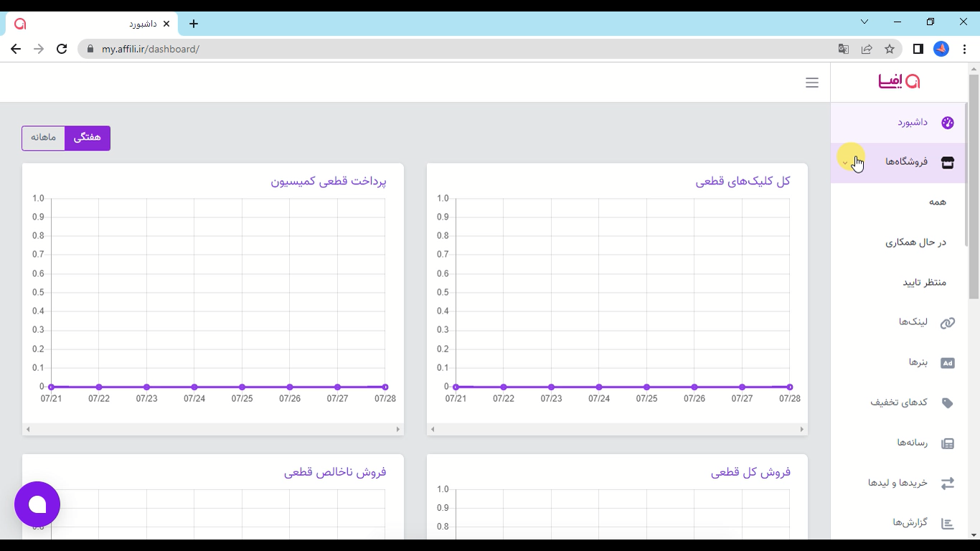980x551 pixels.
Task: Switch charts to ماهانه monthly view
Action: pyautogui.click(x=43, y=138)
